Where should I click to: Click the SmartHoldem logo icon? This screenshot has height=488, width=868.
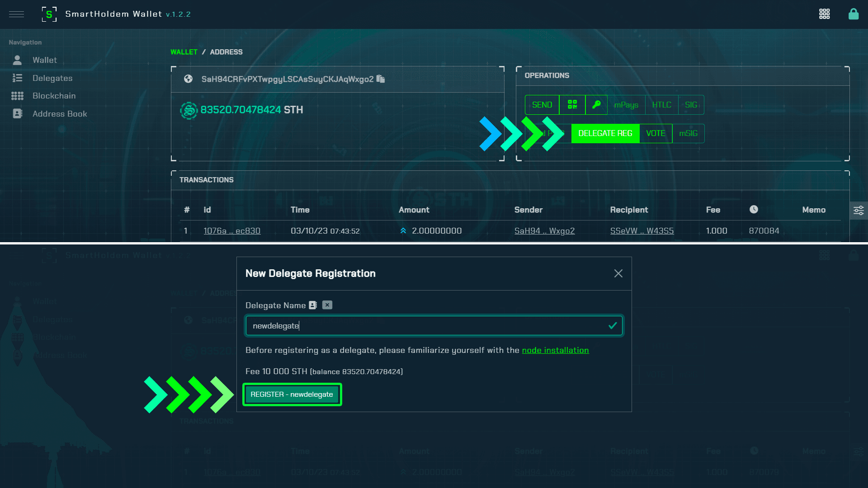click(x=49, y=14)
